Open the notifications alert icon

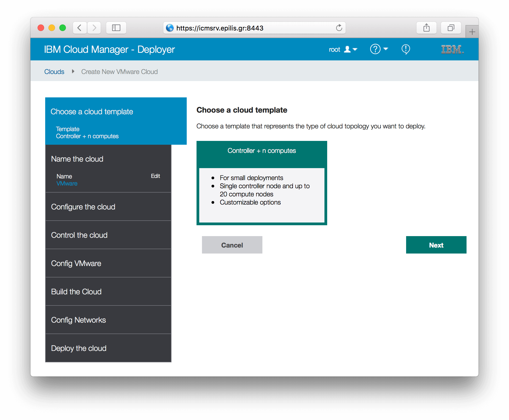(406, 50)
